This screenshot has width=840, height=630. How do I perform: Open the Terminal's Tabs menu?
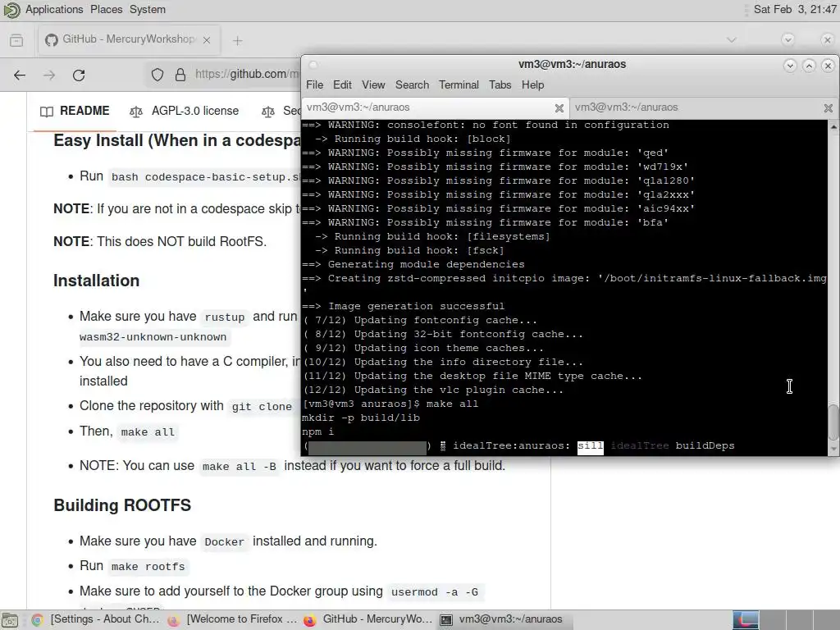click(500, 85)
